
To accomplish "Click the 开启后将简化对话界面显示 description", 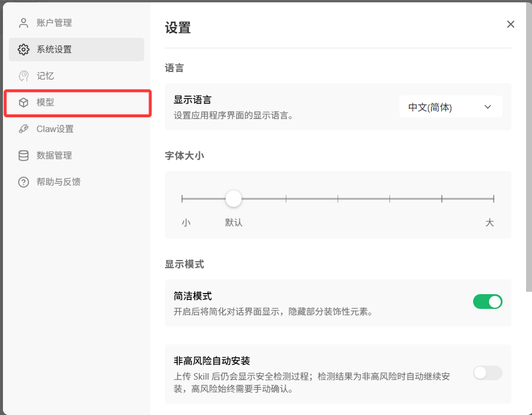I will (273, 311).
